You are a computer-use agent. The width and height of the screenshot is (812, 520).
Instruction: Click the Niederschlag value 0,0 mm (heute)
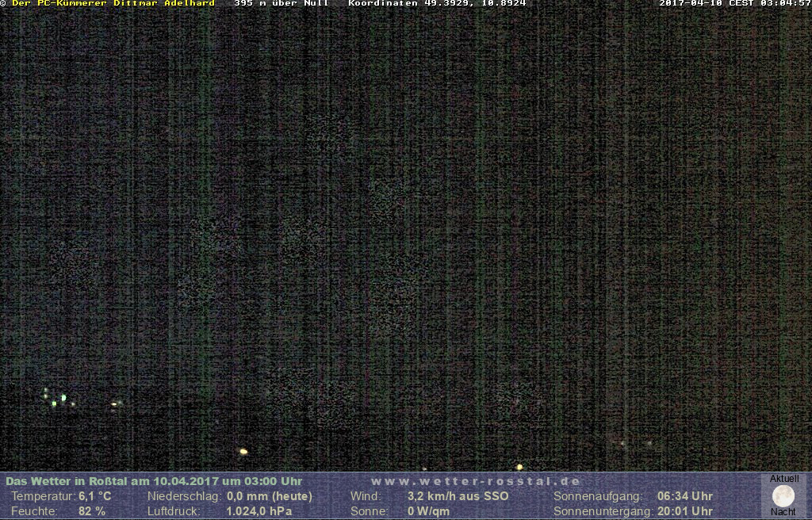coord(270,496)
